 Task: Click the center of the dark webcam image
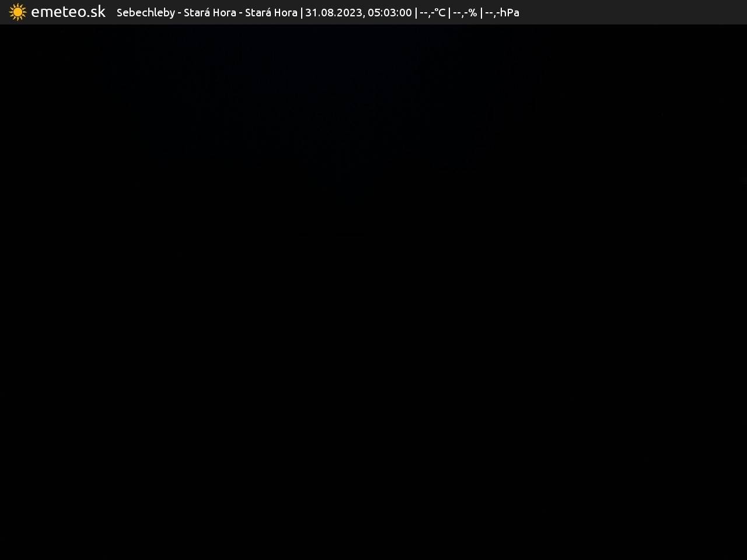point(373,292)
